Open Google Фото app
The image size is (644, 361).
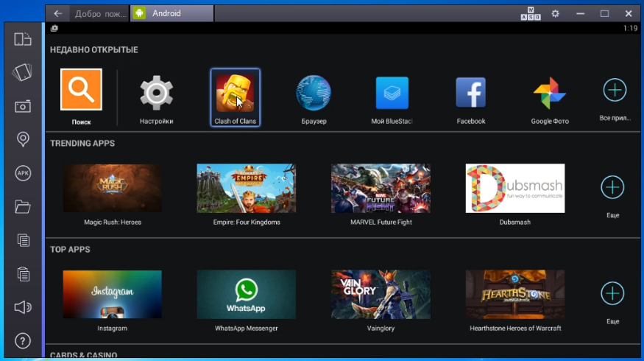[x=550, y=93]
